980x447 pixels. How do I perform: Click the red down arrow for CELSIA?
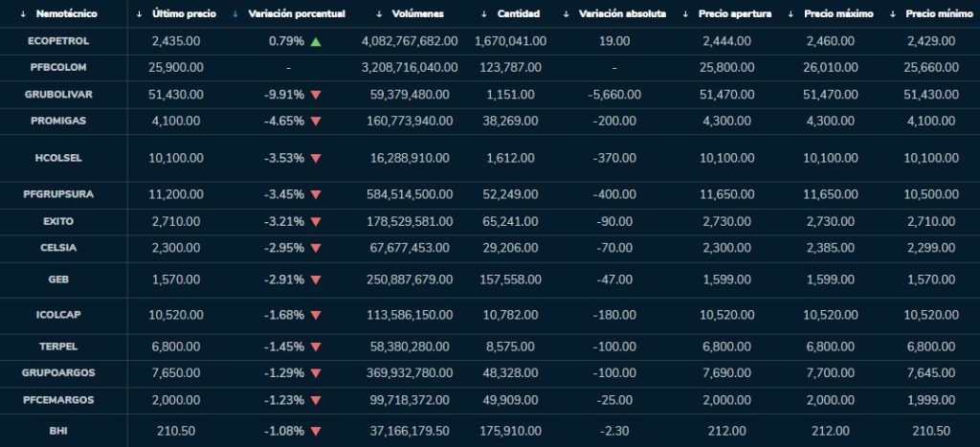tap(316, 248)
